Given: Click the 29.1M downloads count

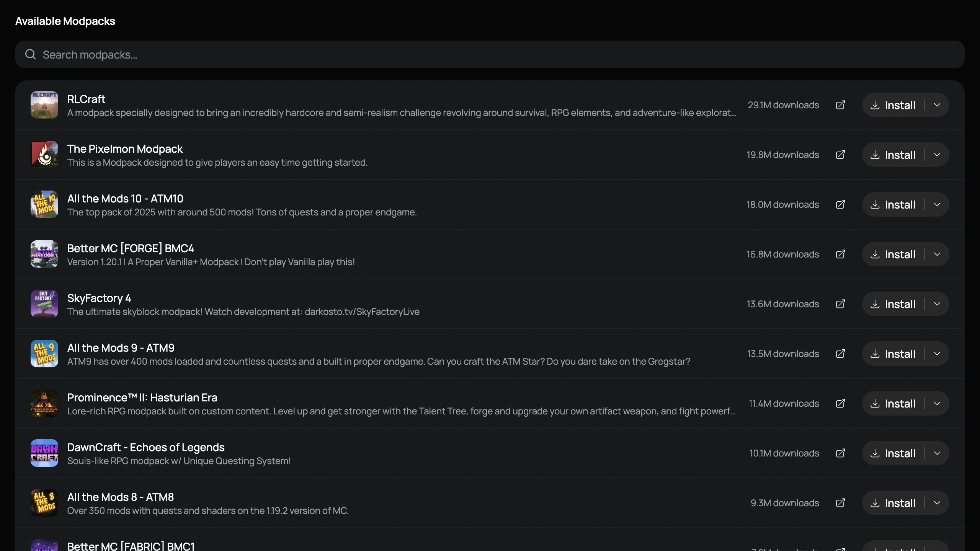Looking at the screenshot, I should coord(783,105).
